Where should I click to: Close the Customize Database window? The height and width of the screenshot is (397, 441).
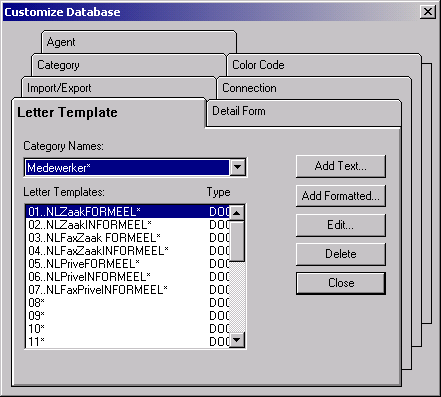tap(428, 12)
